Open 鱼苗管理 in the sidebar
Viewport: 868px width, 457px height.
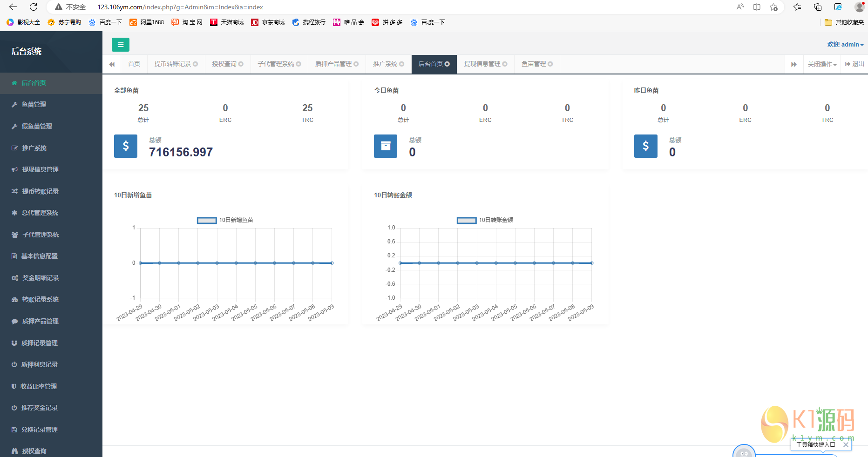(34, 105)
